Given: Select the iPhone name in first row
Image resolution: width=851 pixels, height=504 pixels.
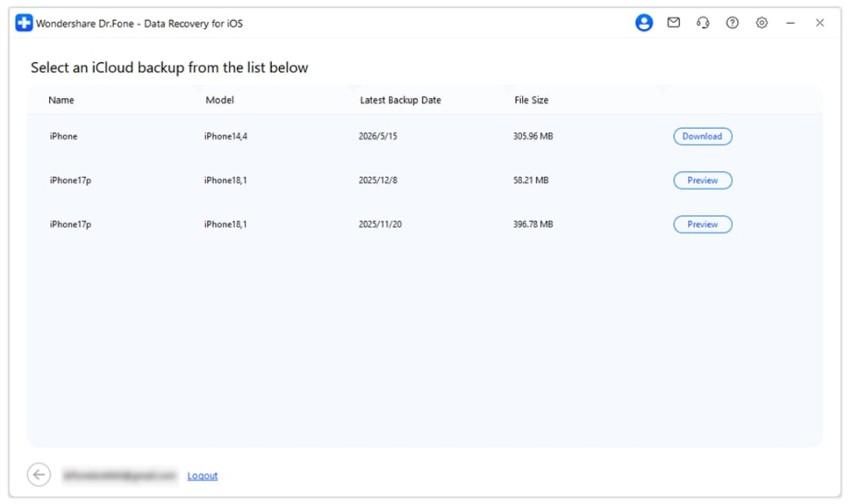Looking at the screenshot, I should tap(63, 136).
